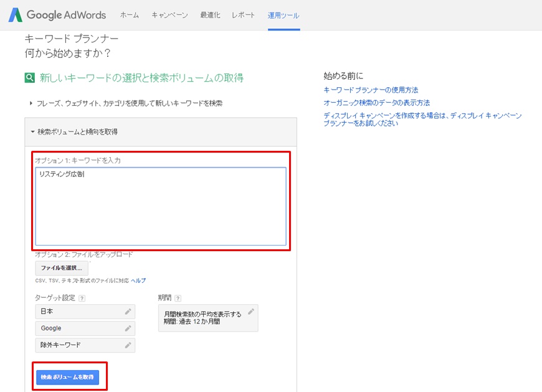Click help icon beside ターゲット設定
542x392 pixels.
click(x=82, y=299)
